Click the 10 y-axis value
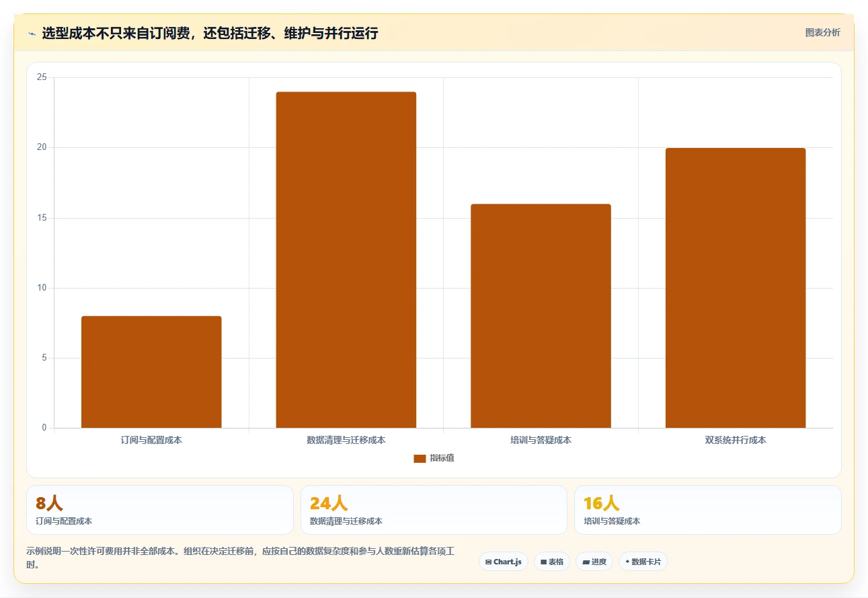 [42, 288]
